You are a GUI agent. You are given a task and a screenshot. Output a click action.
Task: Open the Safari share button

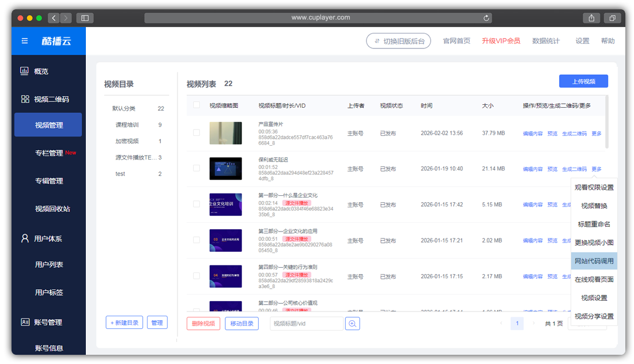(591, 18)
